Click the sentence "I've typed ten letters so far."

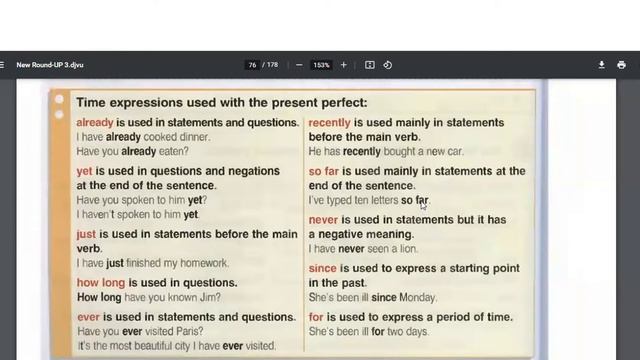click(x=369, y=200)
